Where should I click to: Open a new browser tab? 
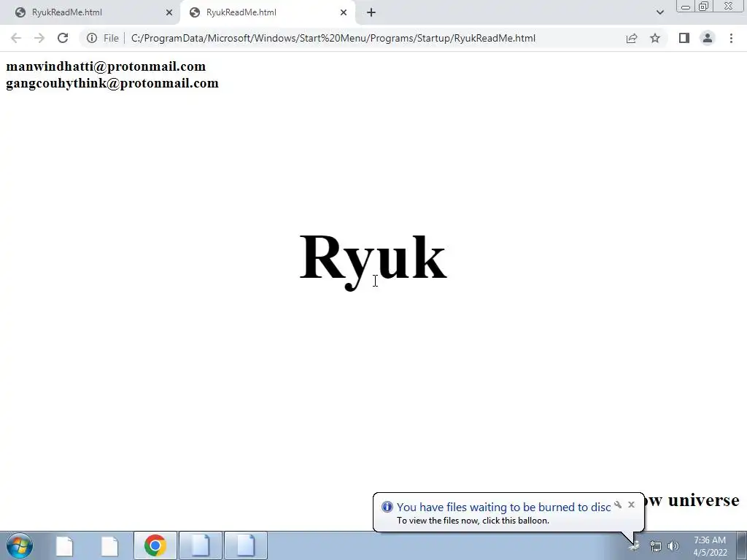coord(371,12)
